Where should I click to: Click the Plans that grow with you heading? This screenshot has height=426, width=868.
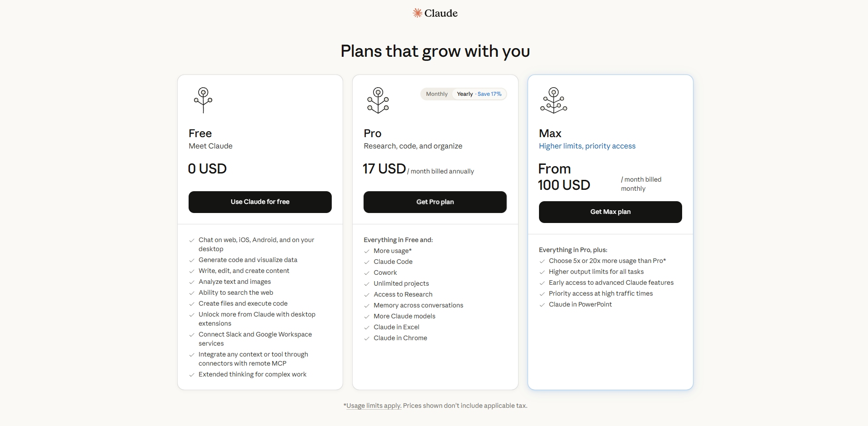(435, 51)
